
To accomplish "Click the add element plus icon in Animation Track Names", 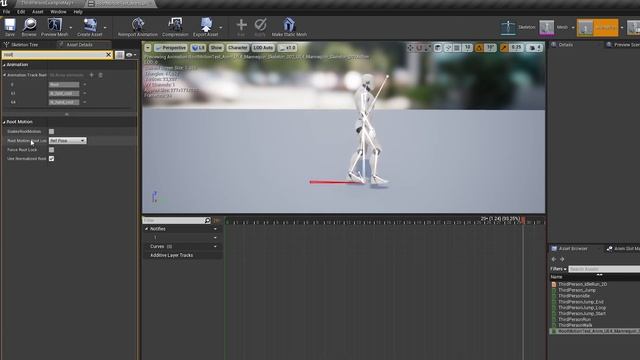I will tap(91, 75).
